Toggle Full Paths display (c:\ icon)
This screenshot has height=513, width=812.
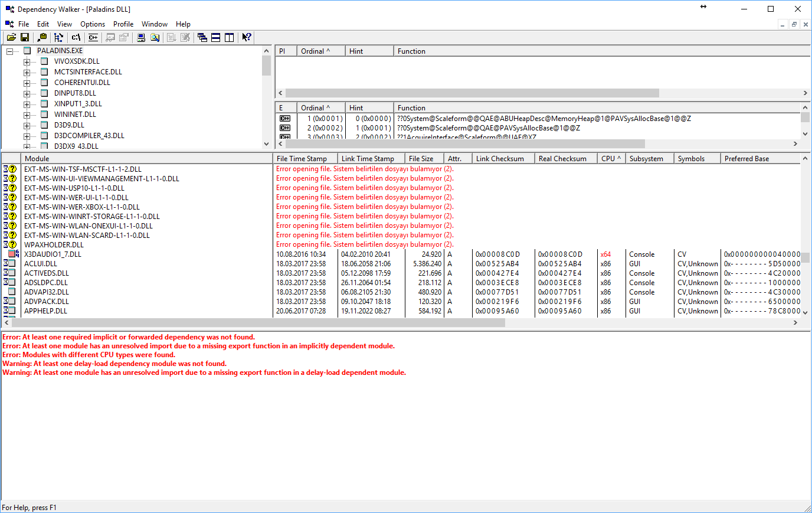76,37
